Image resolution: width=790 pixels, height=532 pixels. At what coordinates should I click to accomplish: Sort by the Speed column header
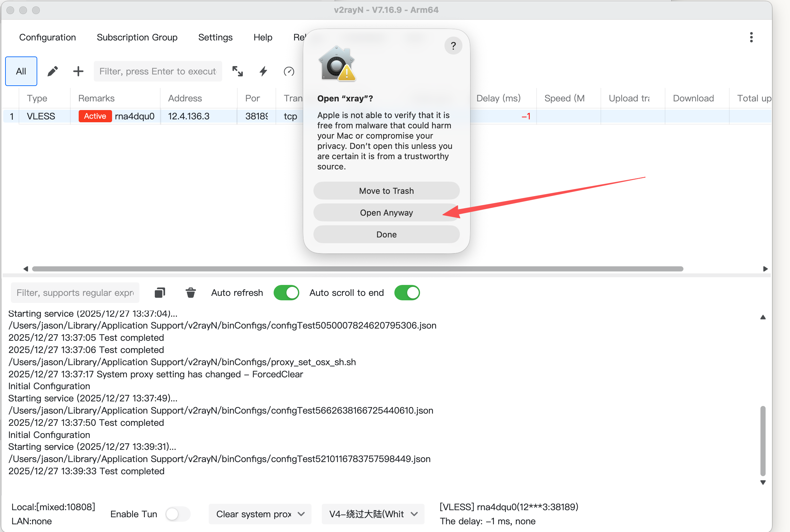568,98
